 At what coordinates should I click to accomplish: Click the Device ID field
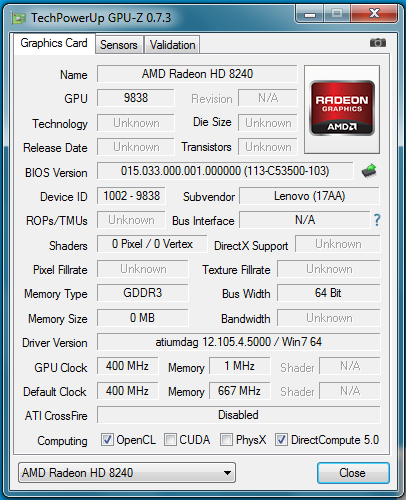pos(131,196)
